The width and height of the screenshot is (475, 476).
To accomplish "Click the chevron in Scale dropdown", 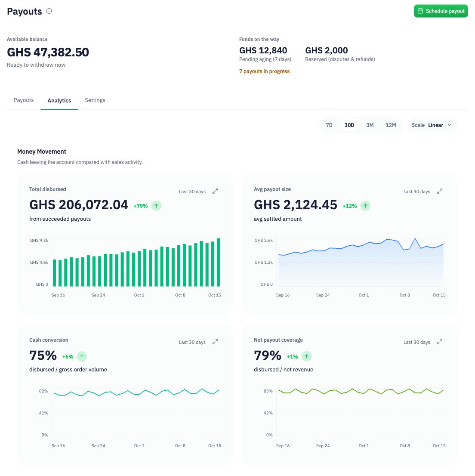I will [450, 125].
